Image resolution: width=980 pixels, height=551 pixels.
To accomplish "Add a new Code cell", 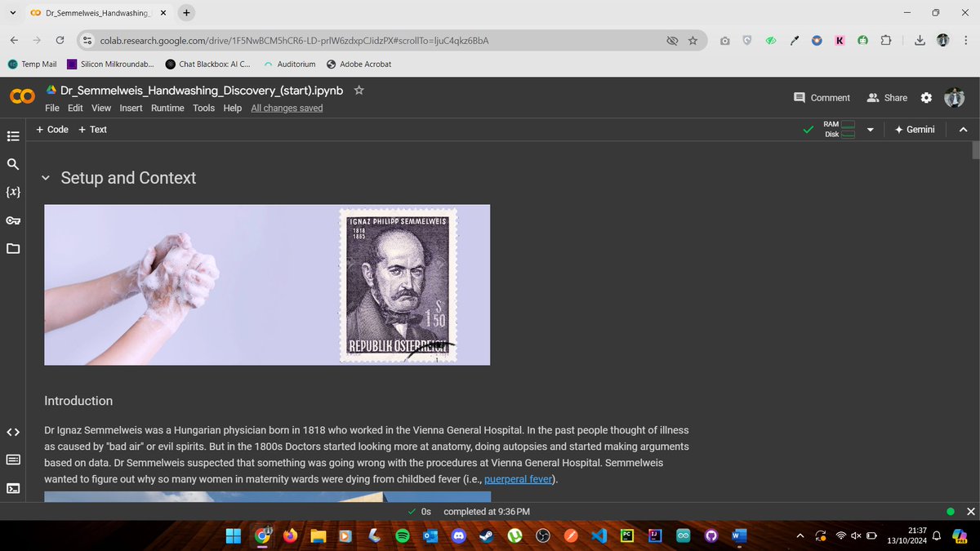I will (52, 130).
